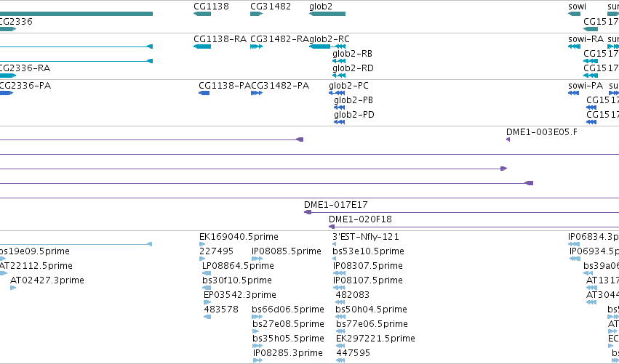
Task: Select the EP03542.3prime EST glyph
Action: [207, 302]
